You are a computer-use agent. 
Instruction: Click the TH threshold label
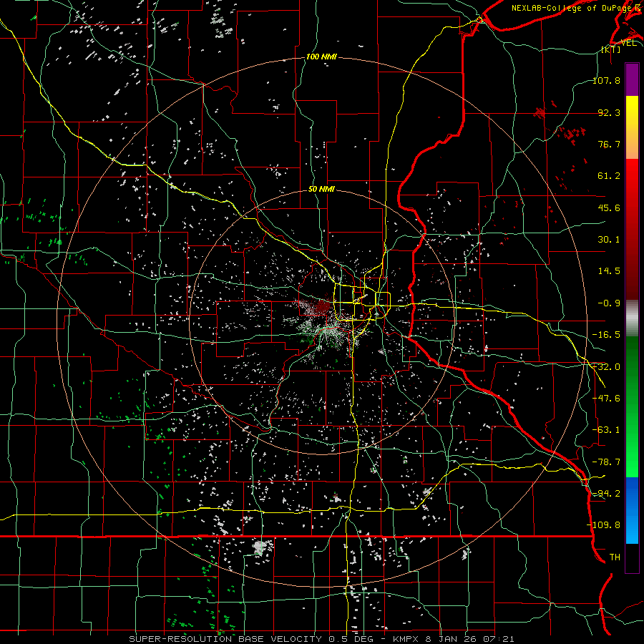(x=615, y=557)
